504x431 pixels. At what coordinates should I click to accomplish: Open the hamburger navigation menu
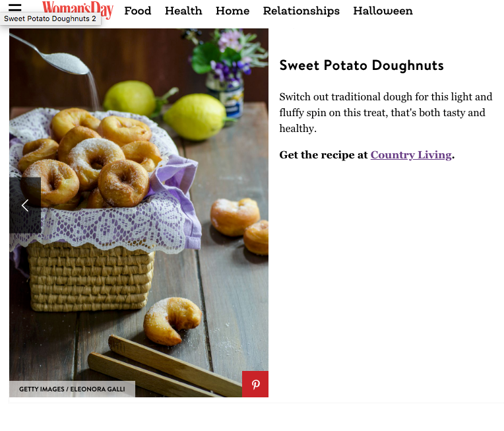[15, 7]
